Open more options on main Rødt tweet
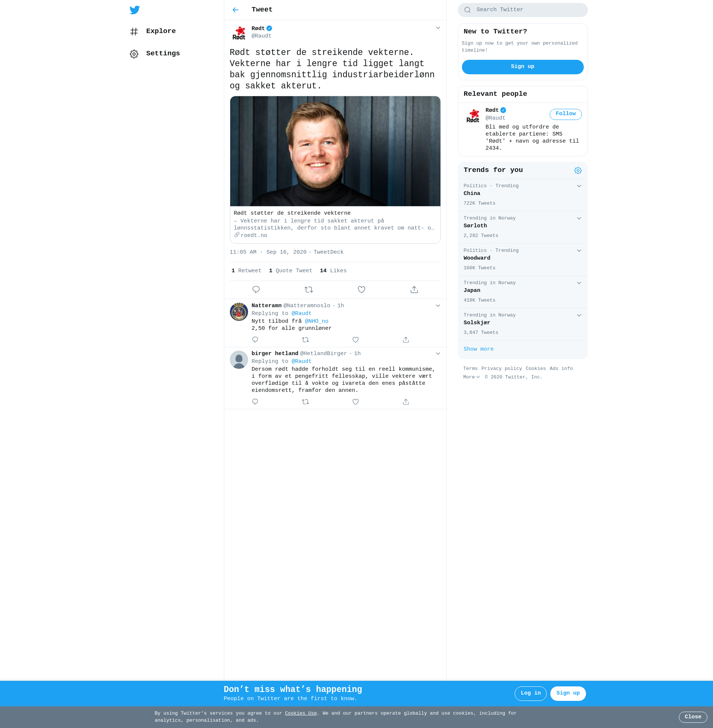713x728 pixels. [x=438, y=28]
